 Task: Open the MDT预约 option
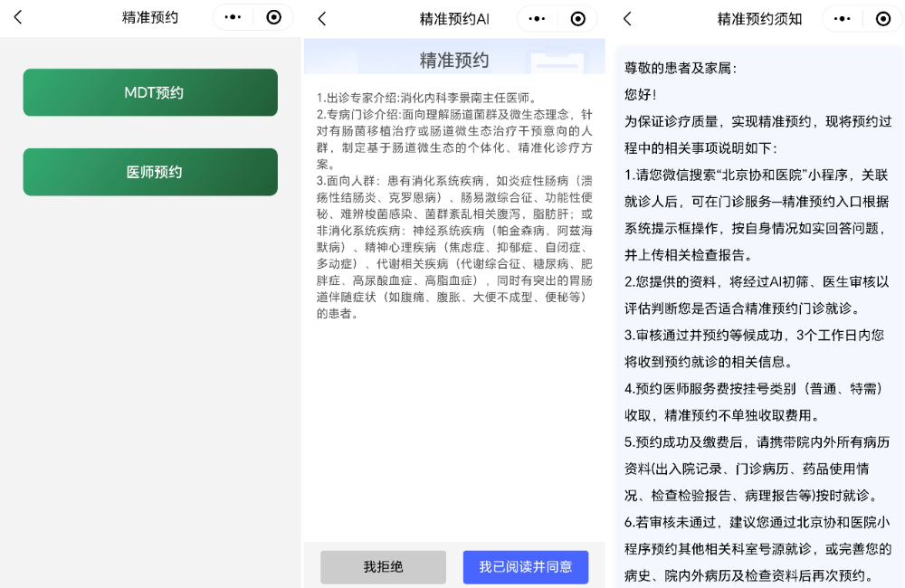click(x=150, y=92)
